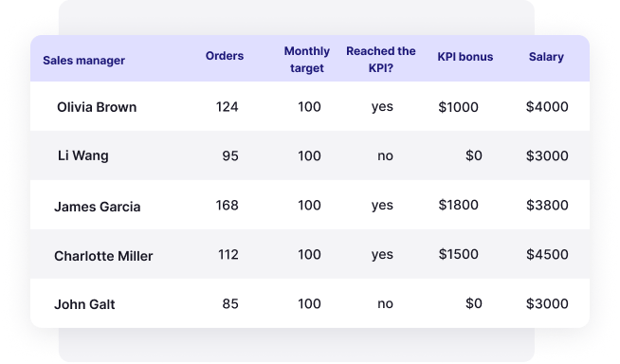Click the James Garcia name cell
The width and height of the screenshot is (620, 364).
pos(98,207)
